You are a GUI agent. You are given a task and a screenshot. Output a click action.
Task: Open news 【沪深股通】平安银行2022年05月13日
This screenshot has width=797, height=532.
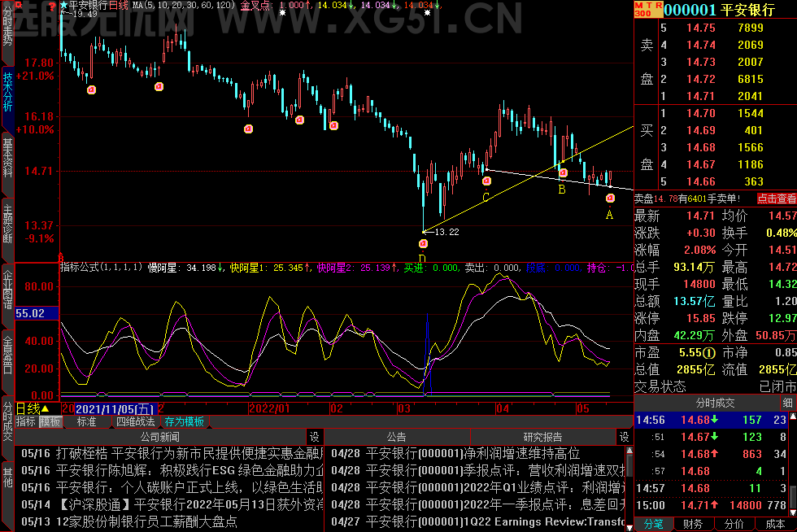point(172,504)
